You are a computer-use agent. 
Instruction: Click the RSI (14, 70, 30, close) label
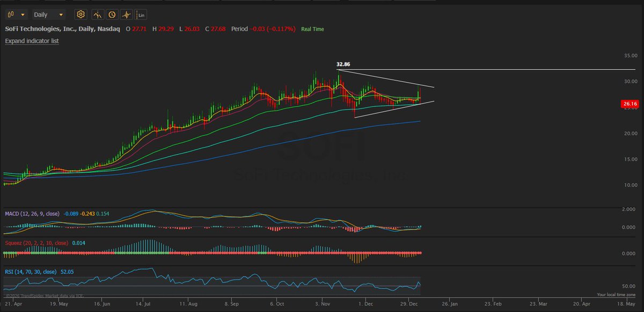[31, 272]
